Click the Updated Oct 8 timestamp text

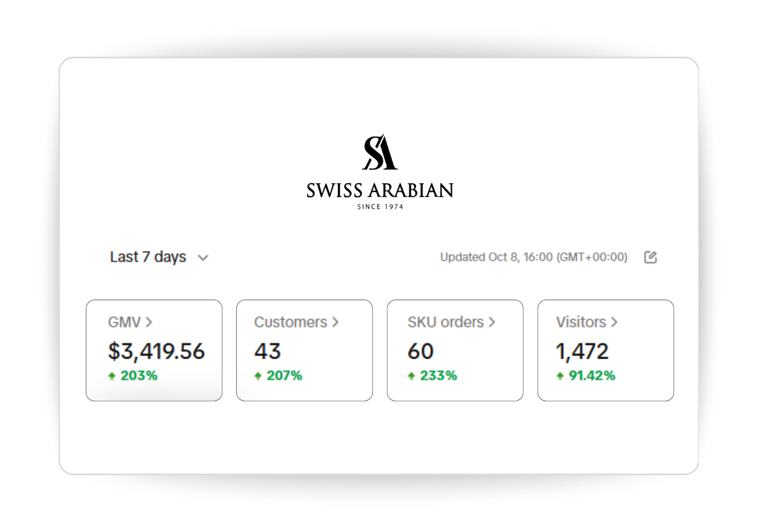(534, 257)
